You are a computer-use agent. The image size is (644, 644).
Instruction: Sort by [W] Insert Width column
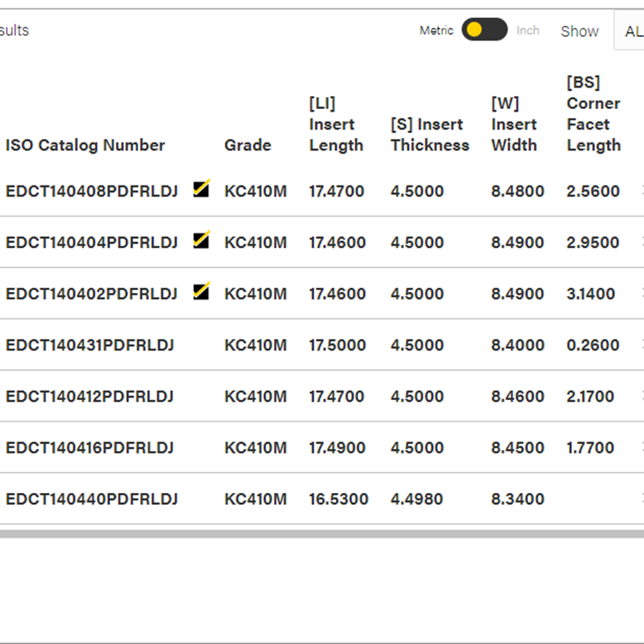tap(513, 125)
